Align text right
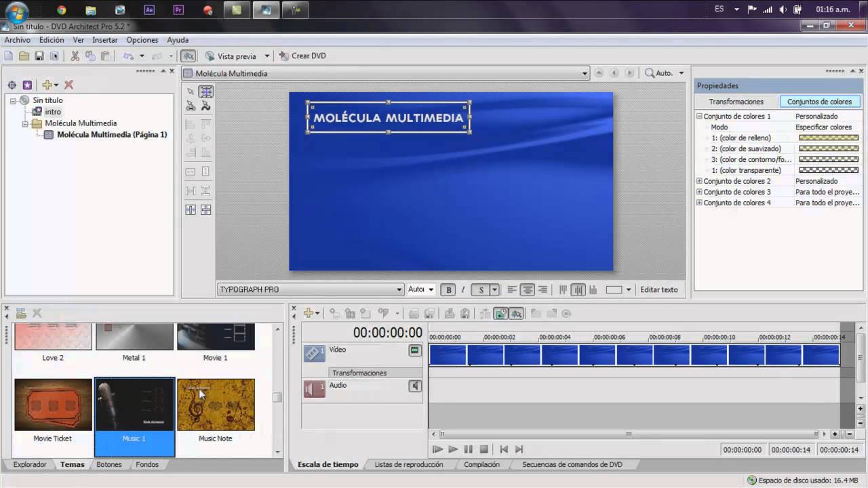 (542, 290)
